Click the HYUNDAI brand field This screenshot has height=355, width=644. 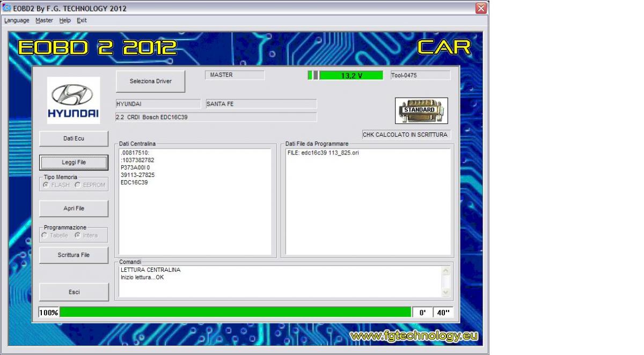(x=159, y=104)
